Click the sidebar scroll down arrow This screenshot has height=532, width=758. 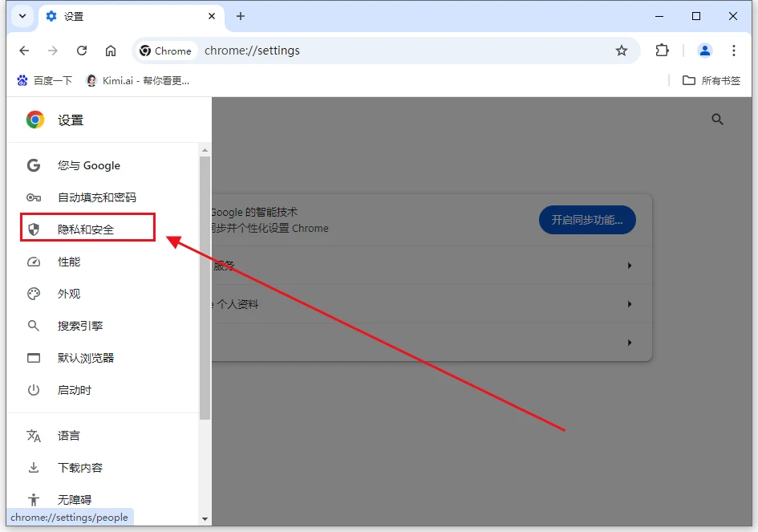(205, 518)
